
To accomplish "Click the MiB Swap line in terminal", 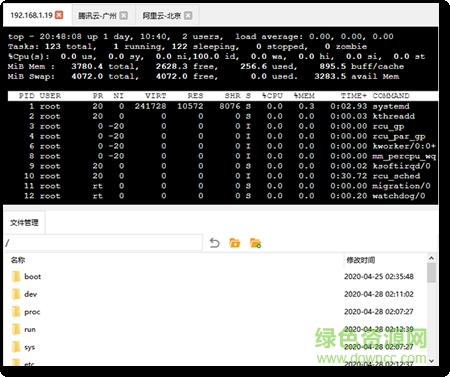I will click(x=203, y=77).
